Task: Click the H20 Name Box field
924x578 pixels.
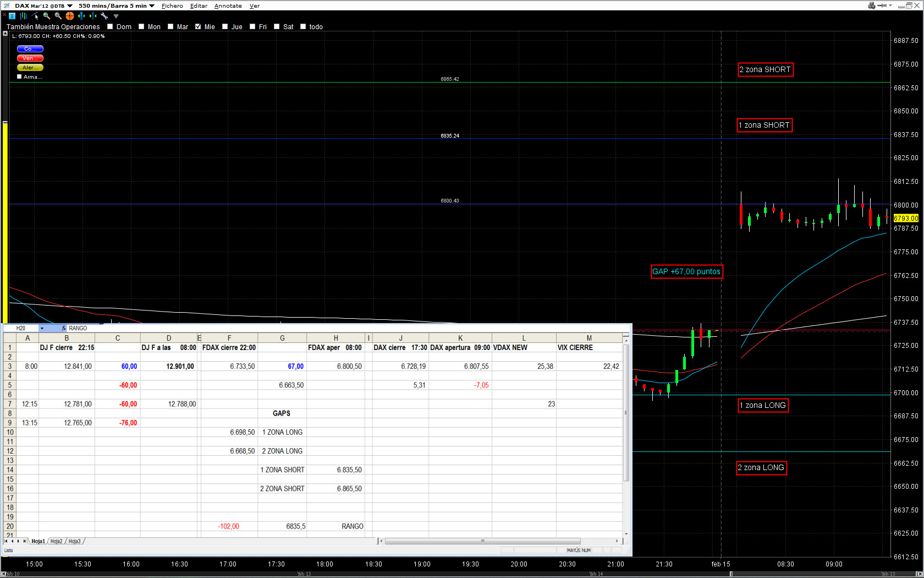Action: (21, 328)
